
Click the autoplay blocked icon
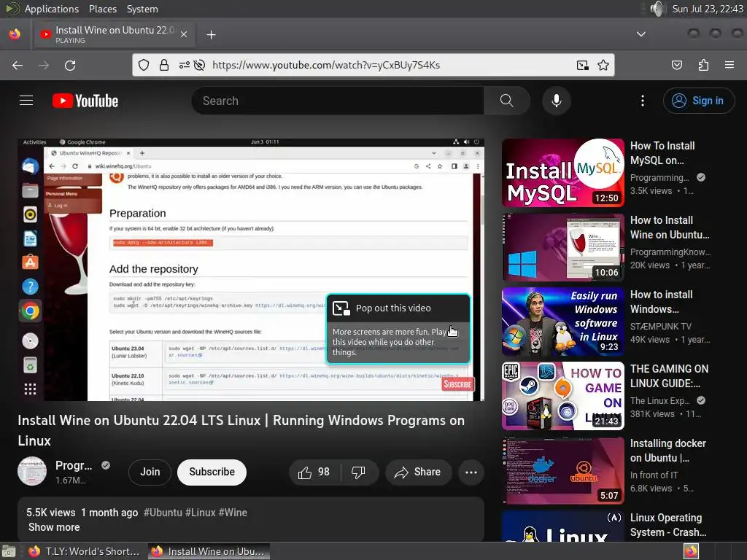click(x=200, y=65)
